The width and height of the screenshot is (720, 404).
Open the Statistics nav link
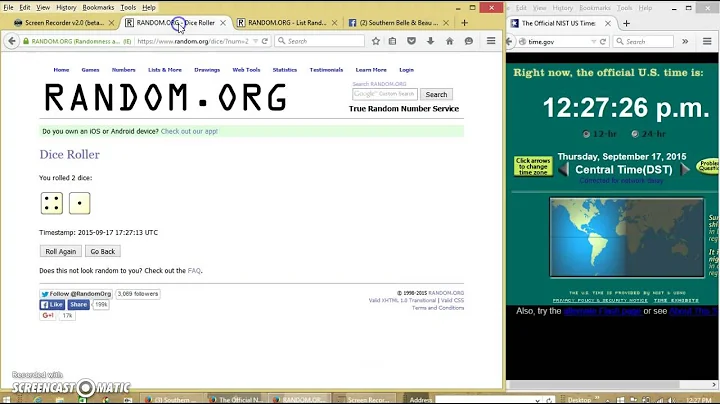[285, 70]
